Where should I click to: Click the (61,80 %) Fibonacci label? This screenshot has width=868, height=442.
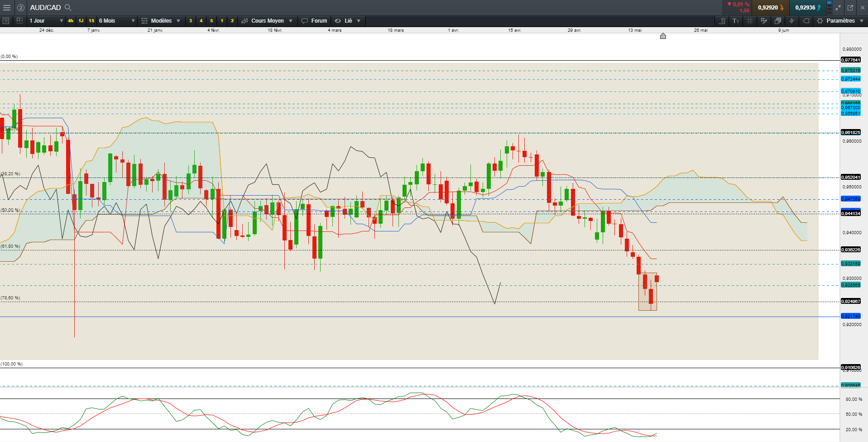[10, 246]
